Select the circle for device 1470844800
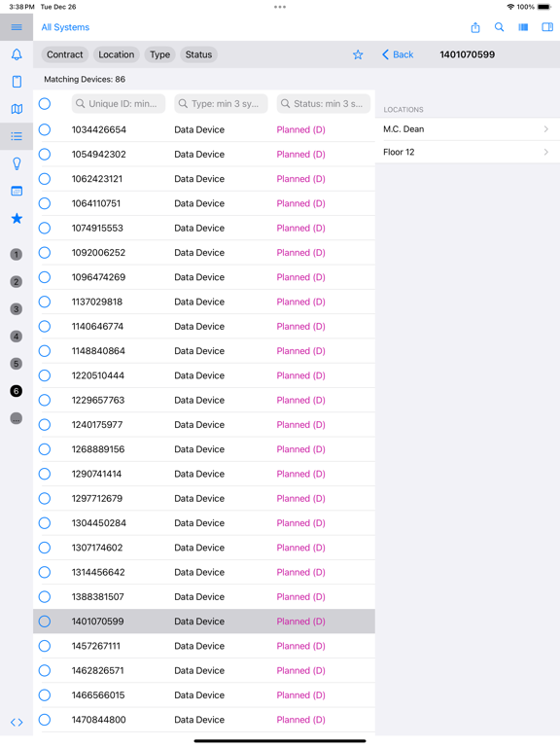Image resolution: width=560 pixels, height=747 pixels. point(45,720)
